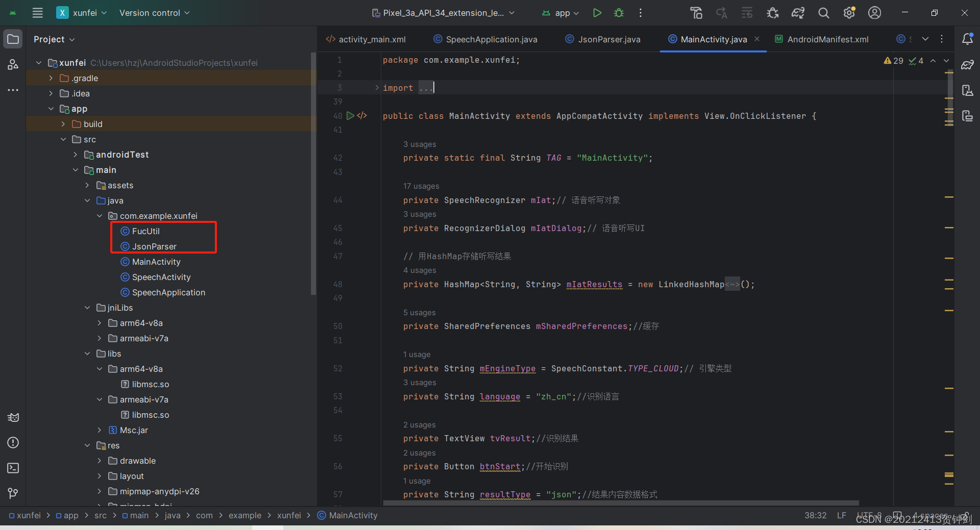Click the run gutter icon for MainActivity
This screenshot has height=530, width=980.
350,116
